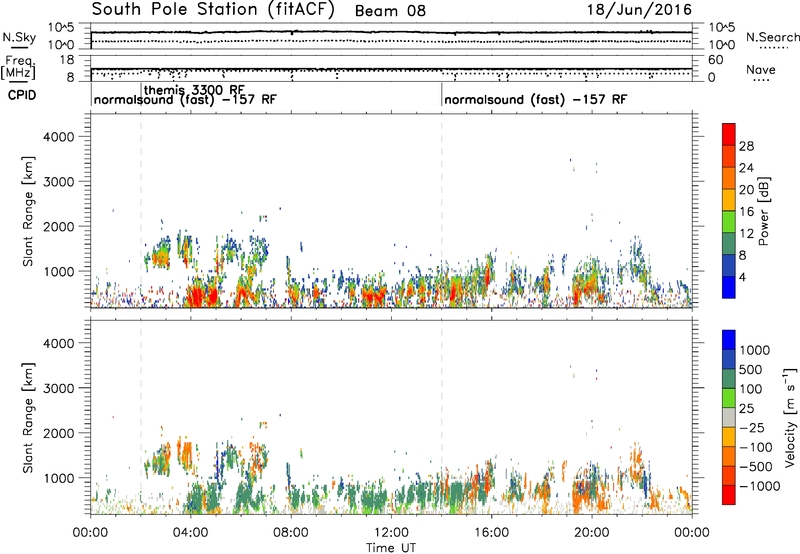The height and width of the screenshot is (554, 800).
Task: Pick the teal 100–500 velocity colorbar swatch
Action: [x=729, y=379]
